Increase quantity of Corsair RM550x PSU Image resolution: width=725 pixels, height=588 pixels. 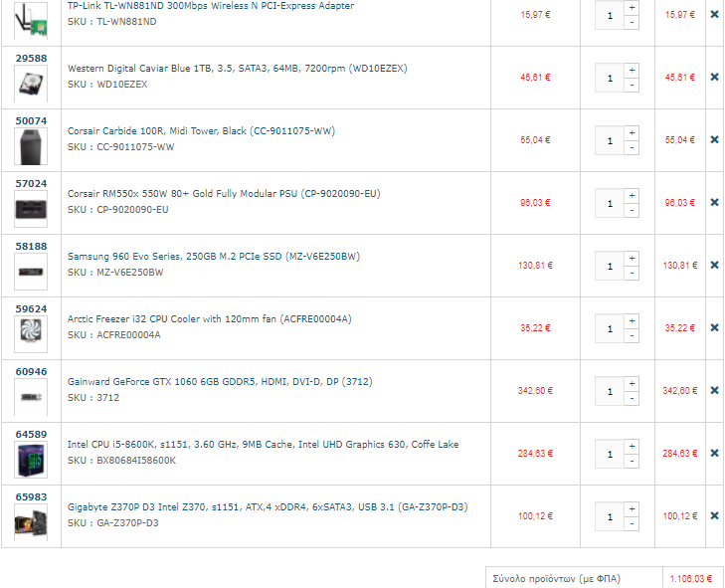pyautogui.click(x=632, y=196)
